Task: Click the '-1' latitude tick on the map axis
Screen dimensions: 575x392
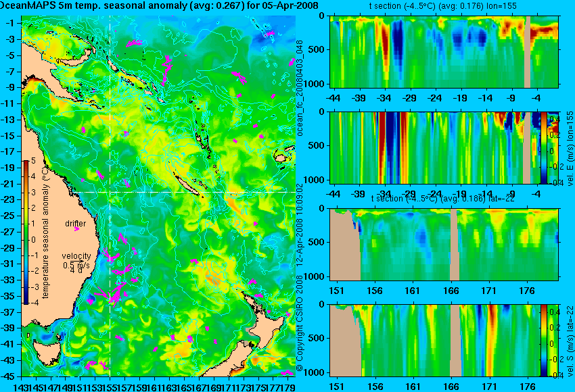Action: (x=9, y=23)
